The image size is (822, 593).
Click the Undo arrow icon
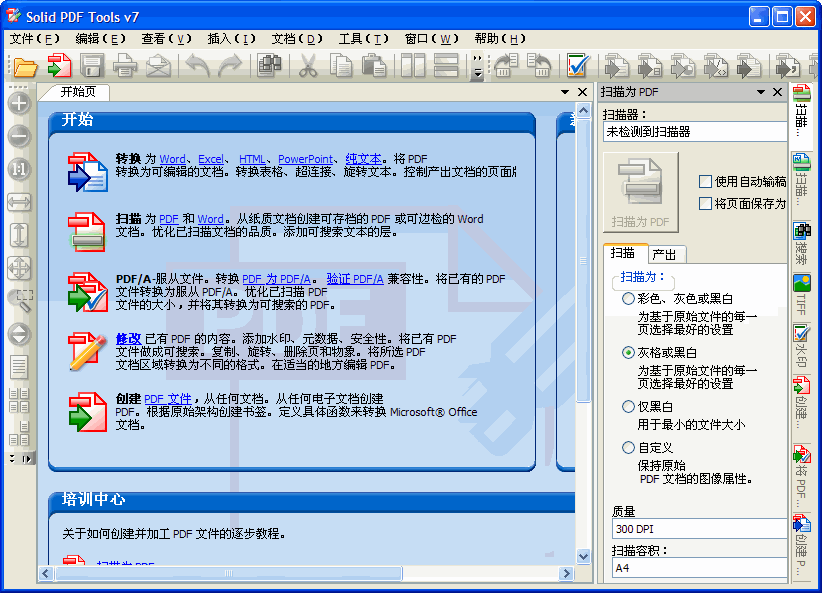197,65
